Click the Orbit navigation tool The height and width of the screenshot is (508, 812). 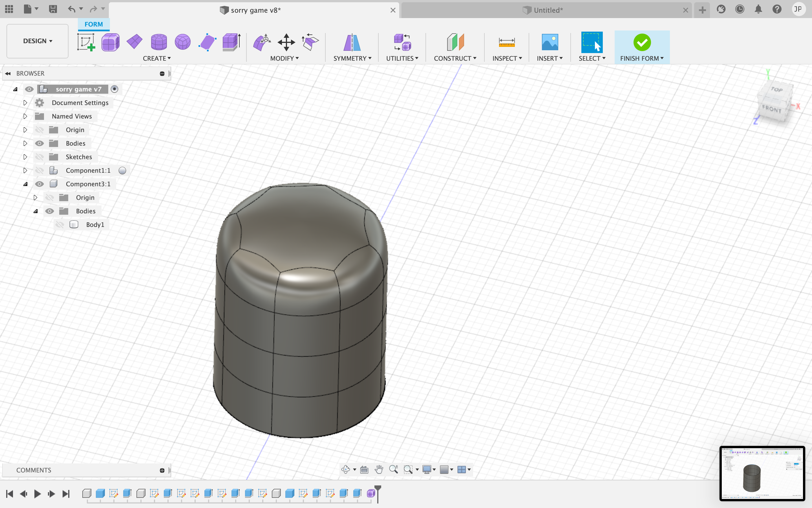(346, 469)
